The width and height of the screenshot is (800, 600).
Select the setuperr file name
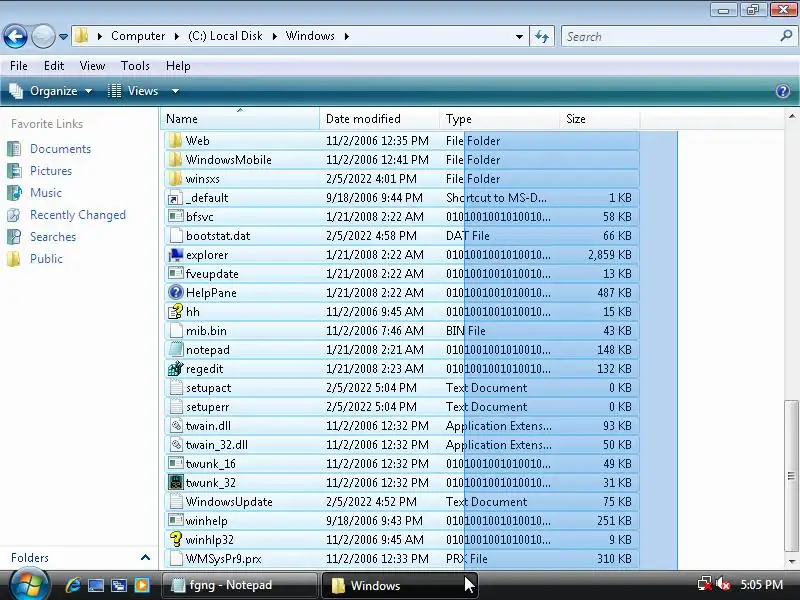tap(207, 407)
